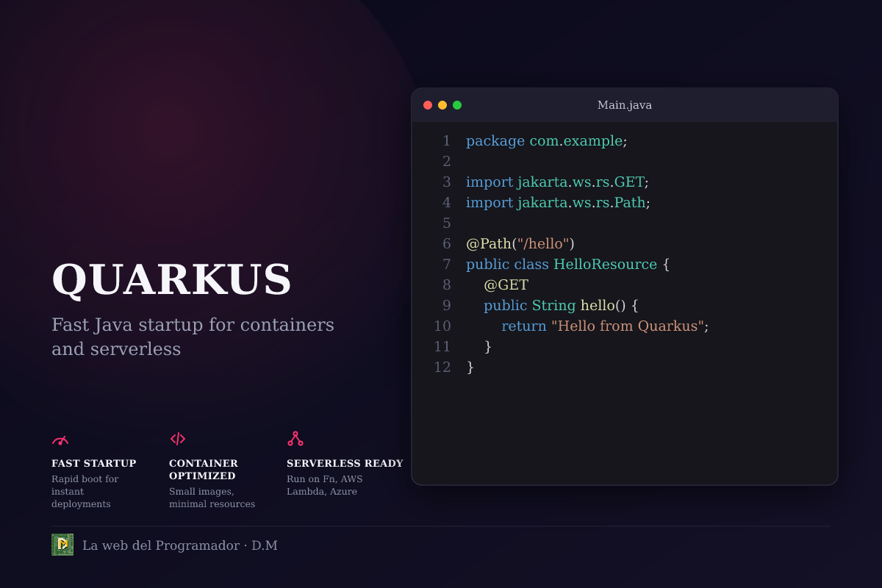This screenshot has height=588, width=882.
Task: Click line number 12 in gutter
Action: 442,367
